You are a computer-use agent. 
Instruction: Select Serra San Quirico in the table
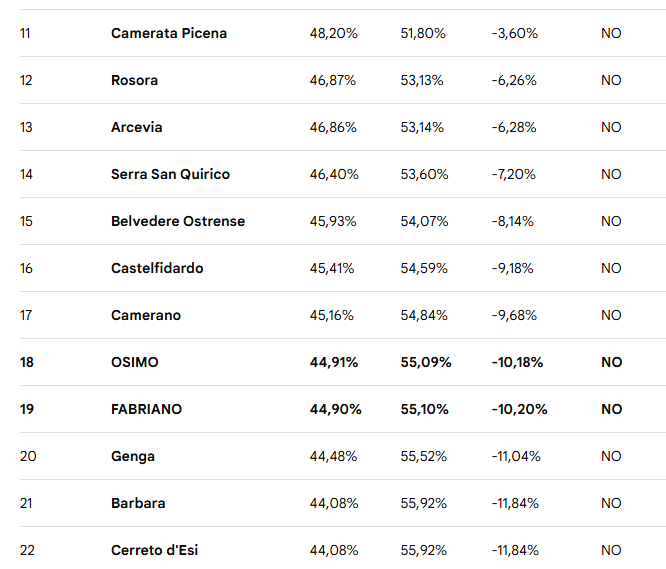tap(170, 174)
